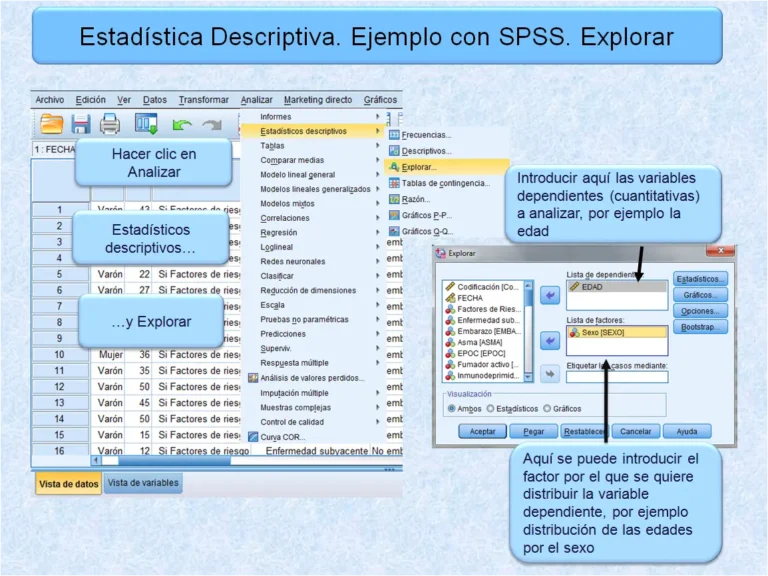Click the Análisis de valores perdidos icon
Screen dimensions: 768x576
coord(253,378)
